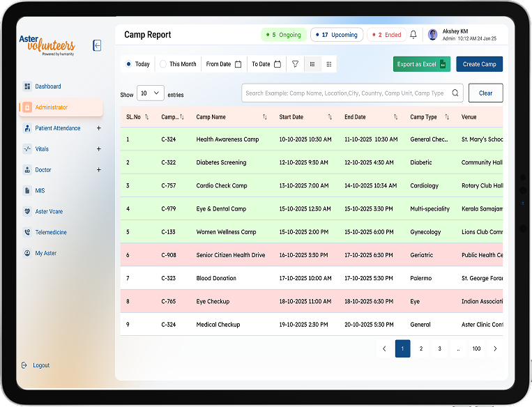Sort table by Camp Name column

[264, 117]
